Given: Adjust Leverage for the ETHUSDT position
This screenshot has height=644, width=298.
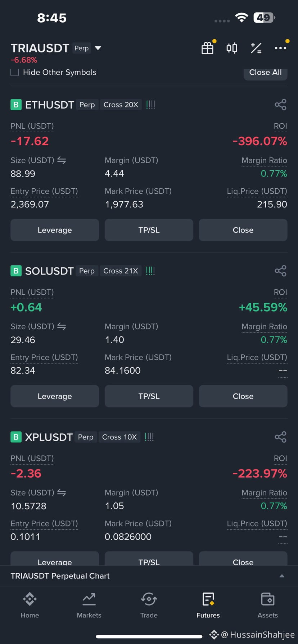Looking at the screenshot, I should [55, 230].
